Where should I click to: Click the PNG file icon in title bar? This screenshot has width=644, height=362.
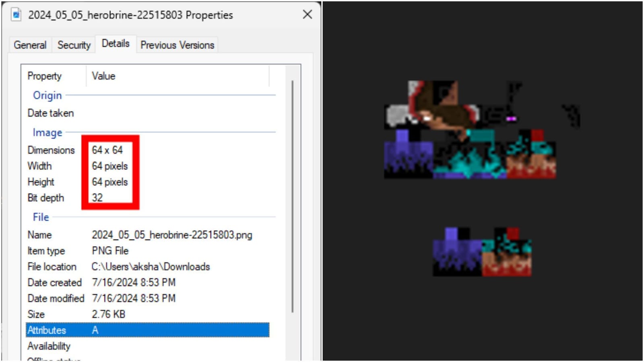click(x=16, y=14)
